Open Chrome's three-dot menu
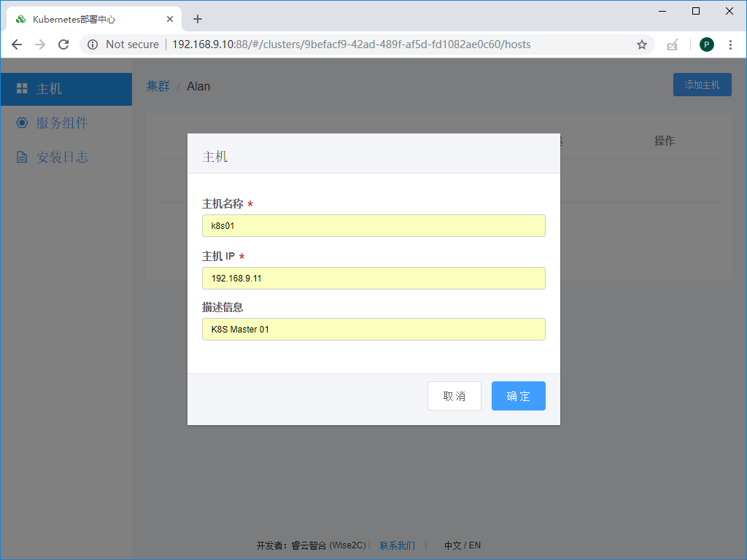This screenshot has width=747, height=560. pyautogui.click(x=731, y=44)
